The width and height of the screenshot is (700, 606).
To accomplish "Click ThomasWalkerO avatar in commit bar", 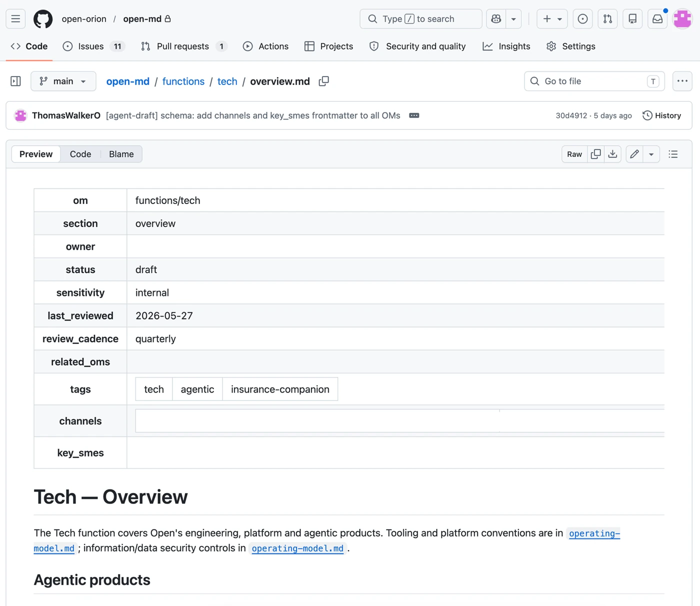I will (x=20, y=115).
